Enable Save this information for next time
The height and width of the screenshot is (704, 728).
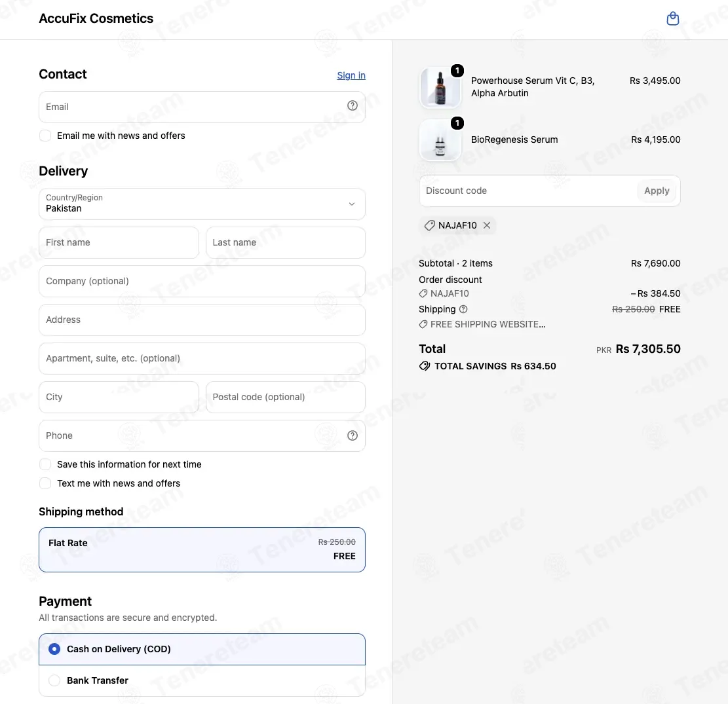(x=45, y=464)
